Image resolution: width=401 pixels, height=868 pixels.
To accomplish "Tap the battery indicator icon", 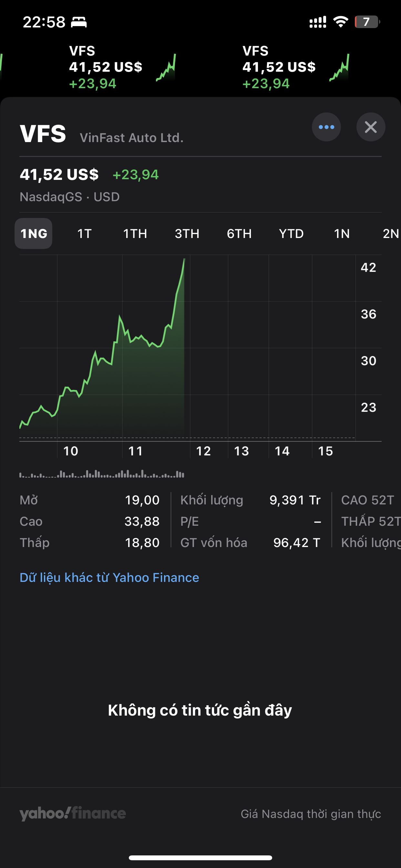I will (x=367, y=22).
